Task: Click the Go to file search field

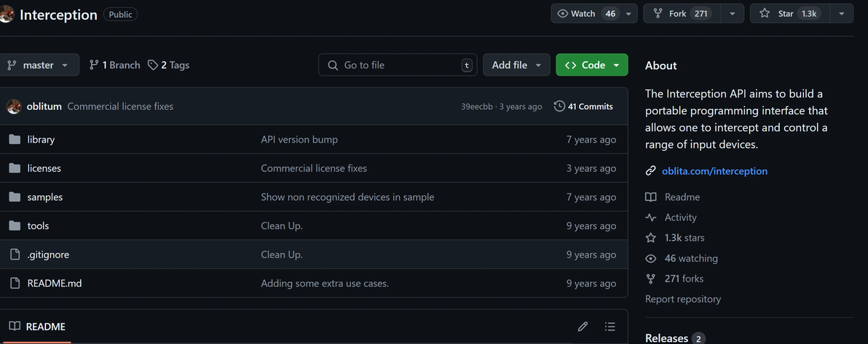Action: (x=398, y=65)
